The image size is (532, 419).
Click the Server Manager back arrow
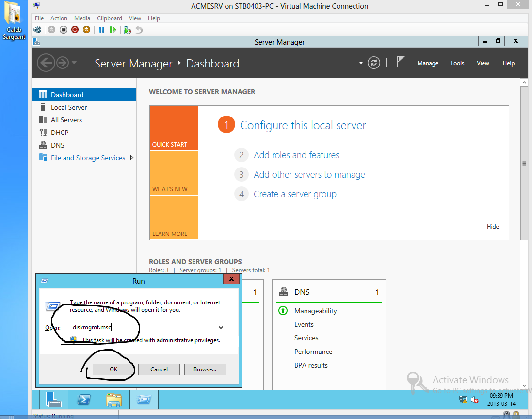pos(46,63)
